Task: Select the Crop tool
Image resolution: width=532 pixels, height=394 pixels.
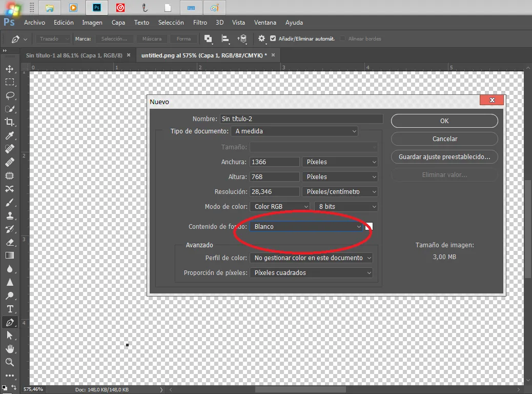Action: point(10,122)
